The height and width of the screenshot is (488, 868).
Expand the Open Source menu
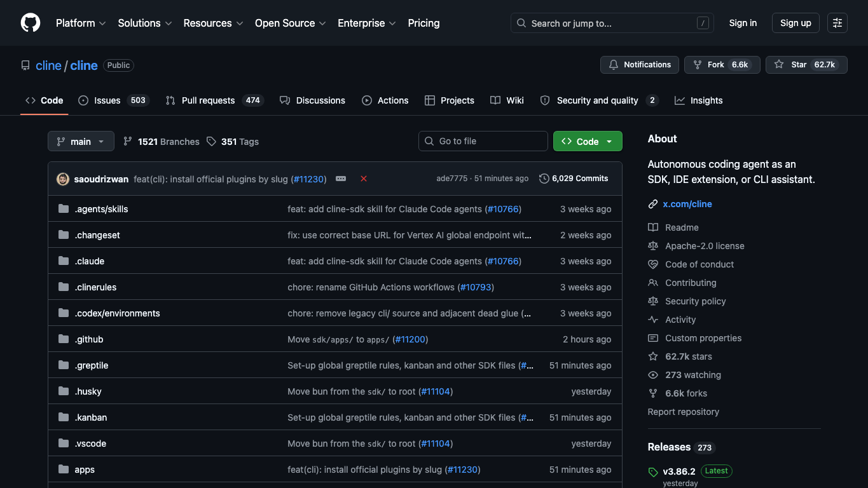[x=291, y=23]
